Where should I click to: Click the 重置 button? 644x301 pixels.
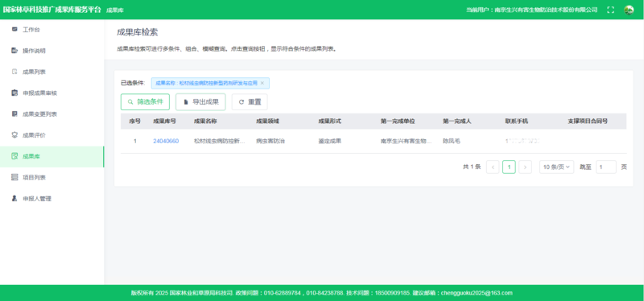pos(250,102)
